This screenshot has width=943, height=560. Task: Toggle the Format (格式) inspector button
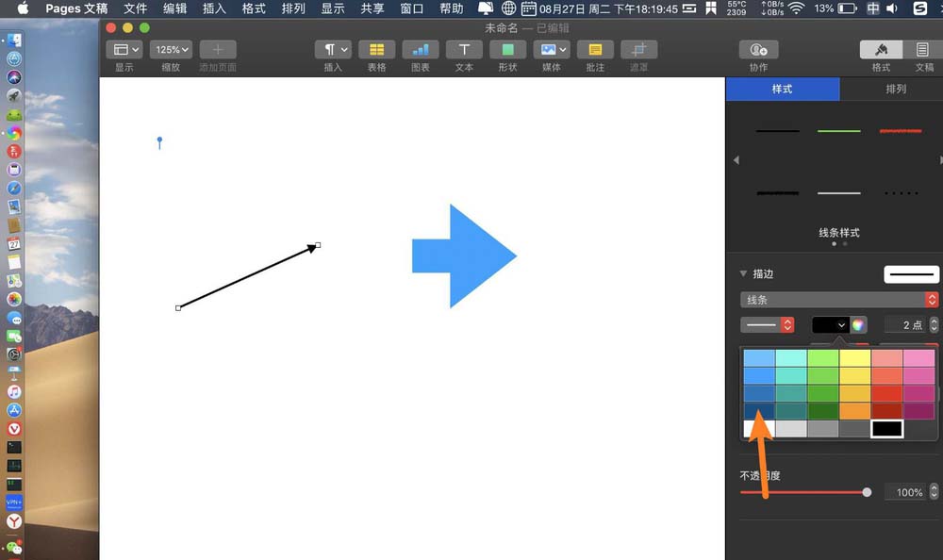pyautogui.click(x=881, y=49)
